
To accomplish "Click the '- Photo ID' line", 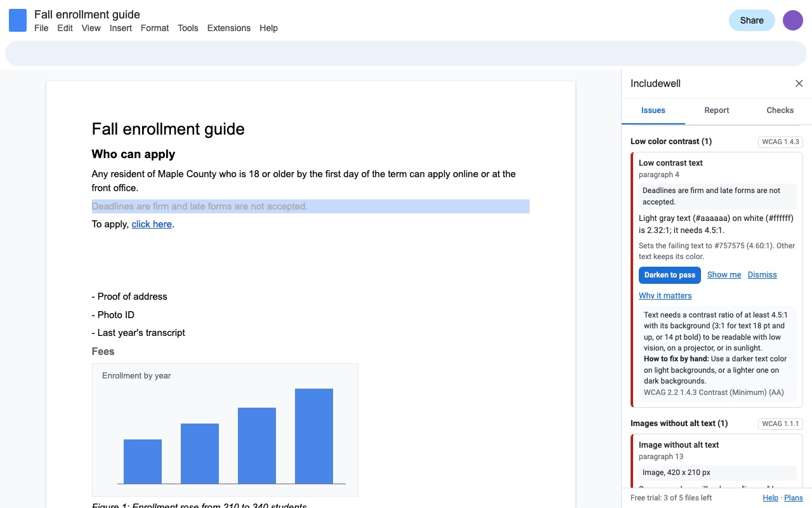I will point(113,315).
